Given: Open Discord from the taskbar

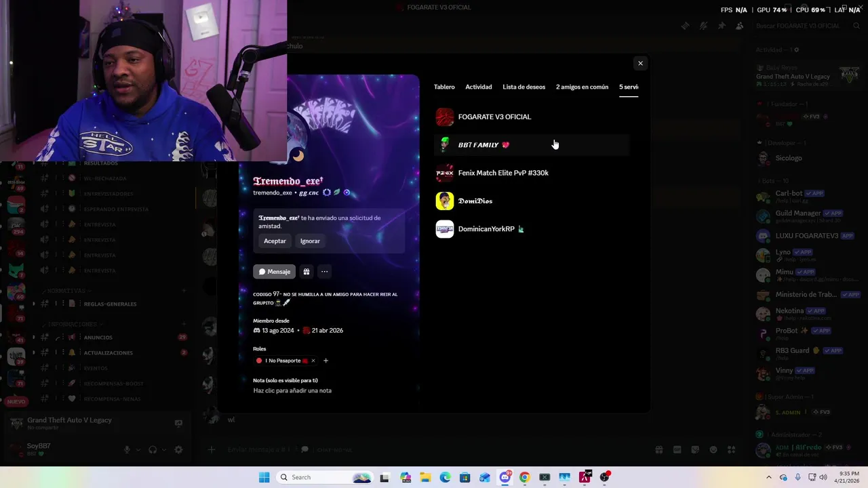Looking at the screenshot, I should tap(505, 477).
